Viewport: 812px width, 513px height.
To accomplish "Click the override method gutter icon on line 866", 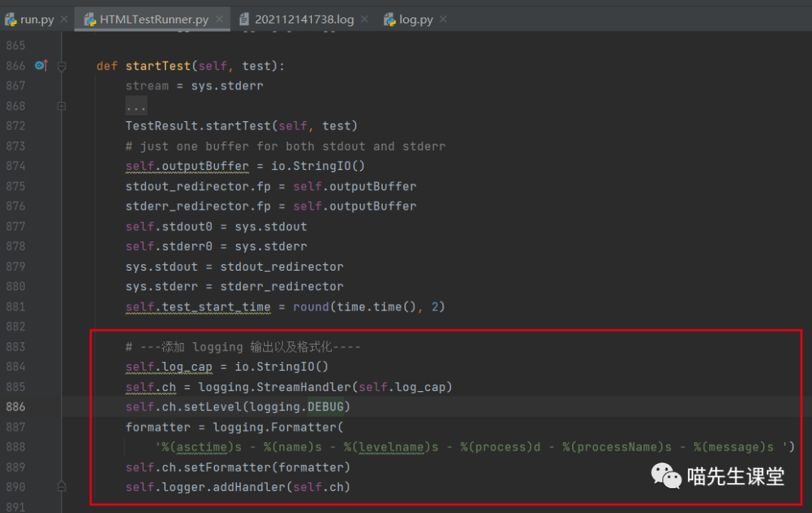I will coord(41,65).
